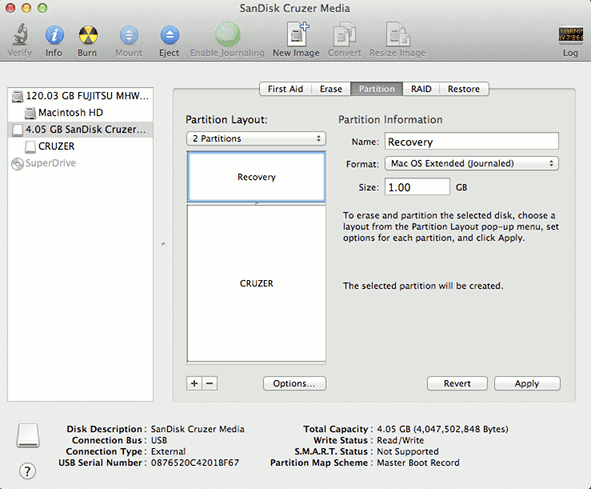Switch to the Erase tab
This screenshot has height=489, width=591.
[331, 89]
